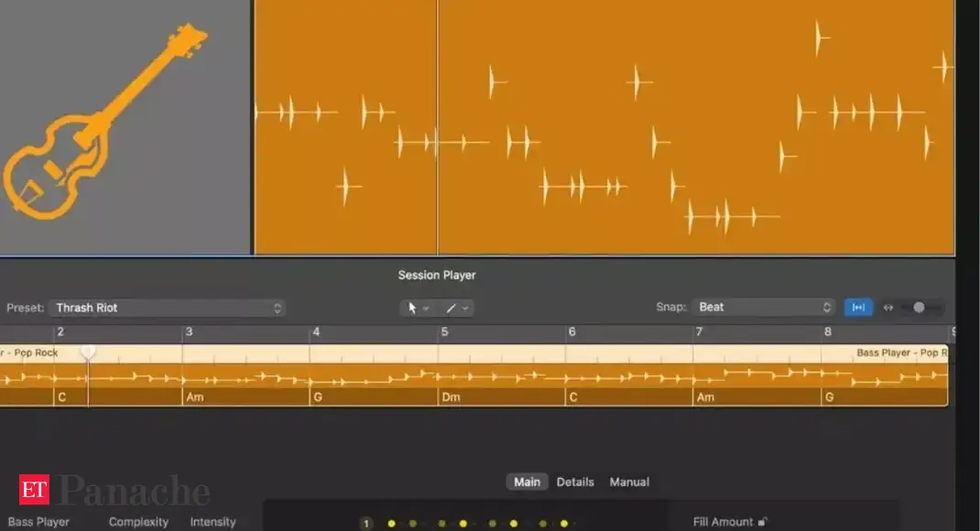Adjust the horizontal zoom slider
The height and width of the screenshot is (531, 980).
tap(919, 308)
